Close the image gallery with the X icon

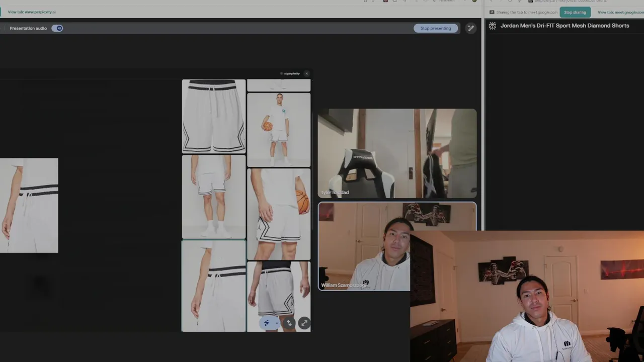[306, 73]
